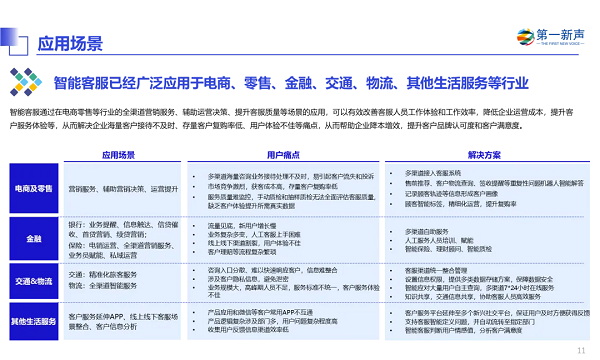Click the bullet 记录顾客轨迹等信息形成客户画像

[x=452, y=194]
